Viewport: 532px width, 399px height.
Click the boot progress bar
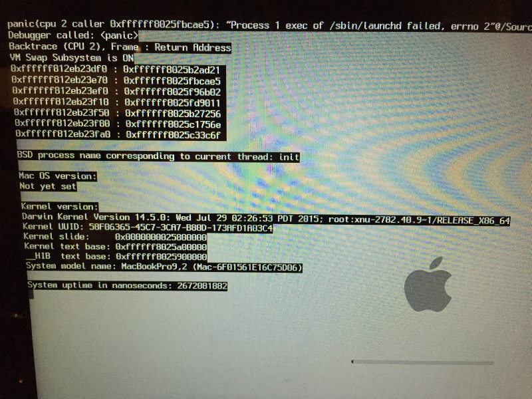pos(423,362)
